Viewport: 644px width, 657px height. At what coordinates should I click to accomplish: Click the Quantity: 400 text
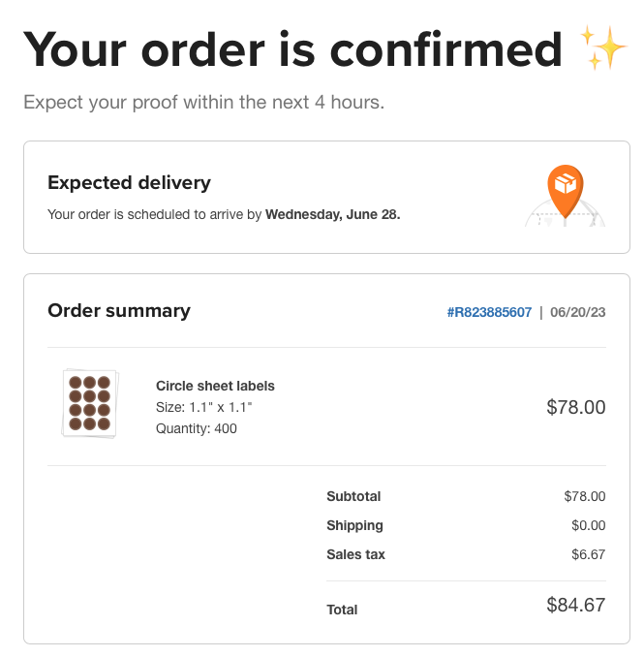pos(197,428)
